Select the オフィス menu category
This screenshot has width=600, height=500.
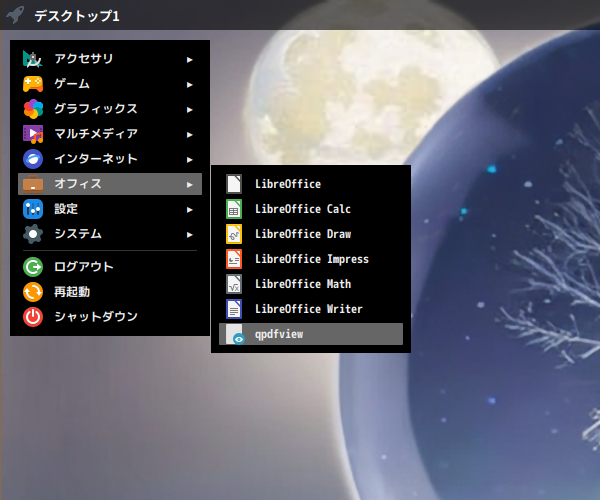(110, 184)
